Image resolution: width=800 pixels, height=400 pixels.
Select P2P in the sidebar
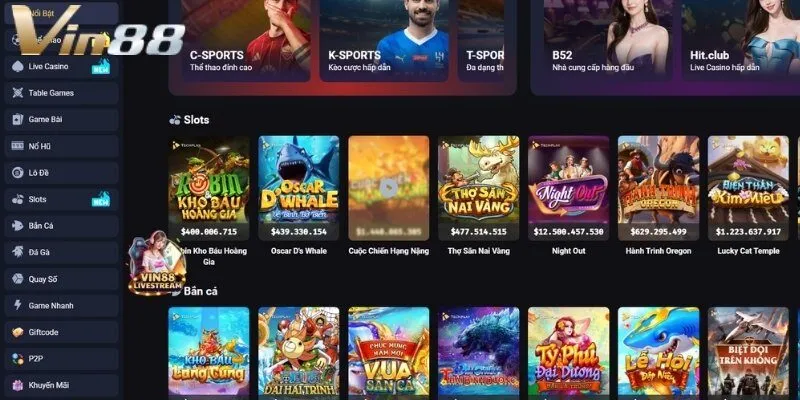61,359
